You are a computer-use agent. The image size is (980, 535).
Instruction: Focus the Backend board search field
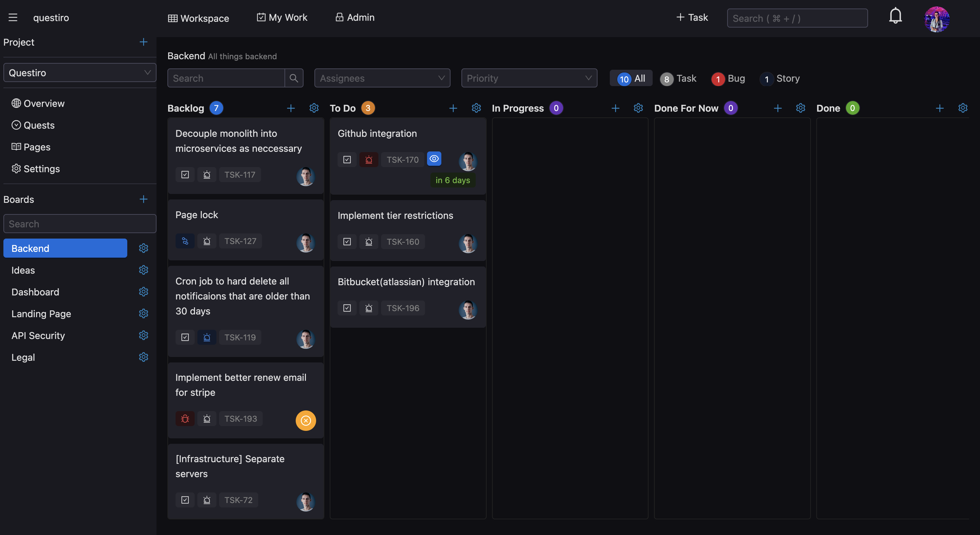226,78
